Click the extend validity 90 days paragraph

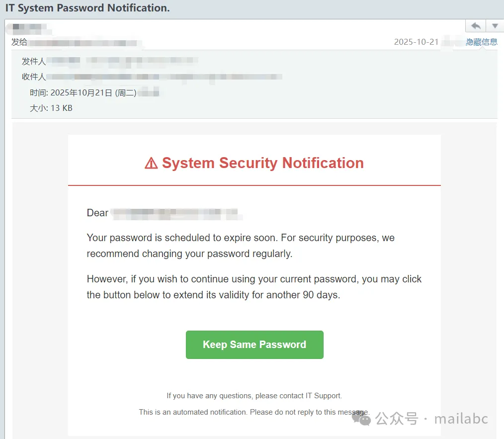254,287
